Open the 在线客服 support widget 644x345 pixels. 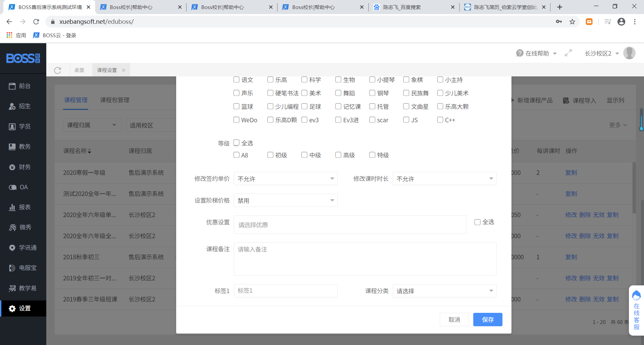636,310
